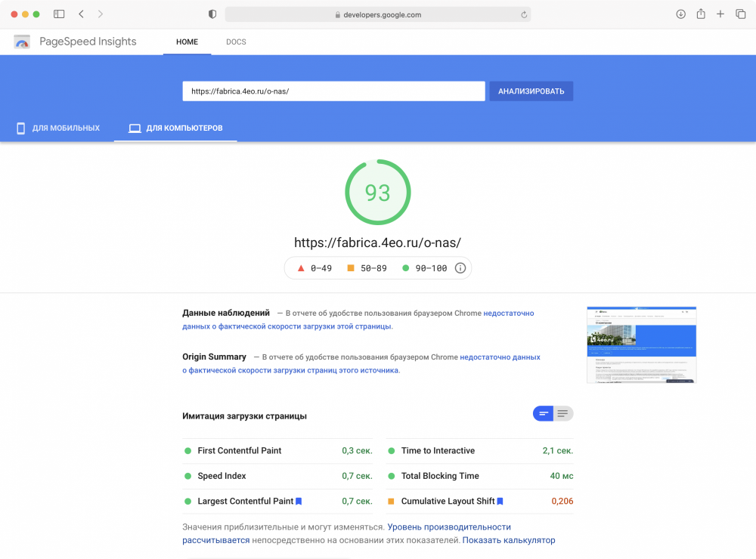Open Safari sidebar panel icon
Viewport: 756px width, 559px height.
click(59, 14)
